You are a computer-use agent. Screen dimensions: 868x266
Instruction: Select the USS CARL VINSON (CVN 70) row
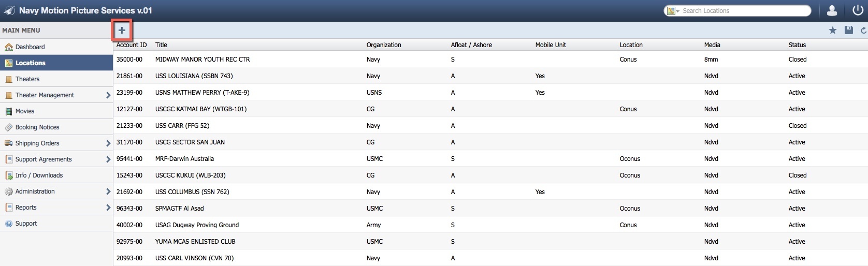point(194,258)
